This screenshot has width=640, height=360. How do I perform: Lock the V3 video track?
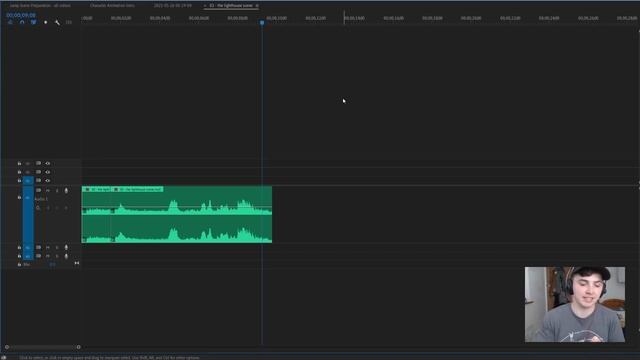pos(19,163)
